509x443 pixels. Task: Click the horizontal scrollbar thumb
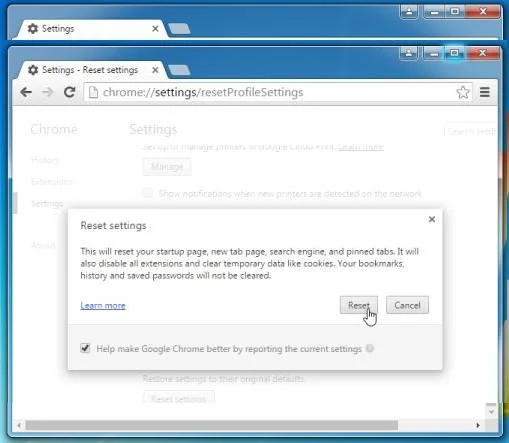212,425
